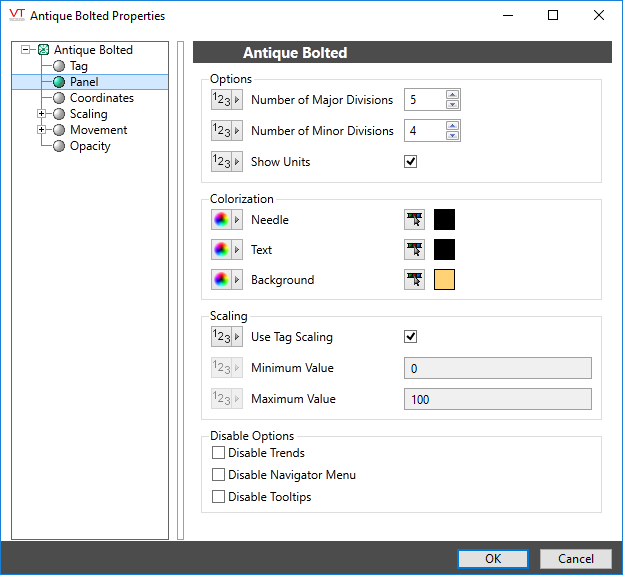The height and width of the screenshot is (575, 623).
Task: Open the Needle color source selector icon
Action: pos(226,219)
